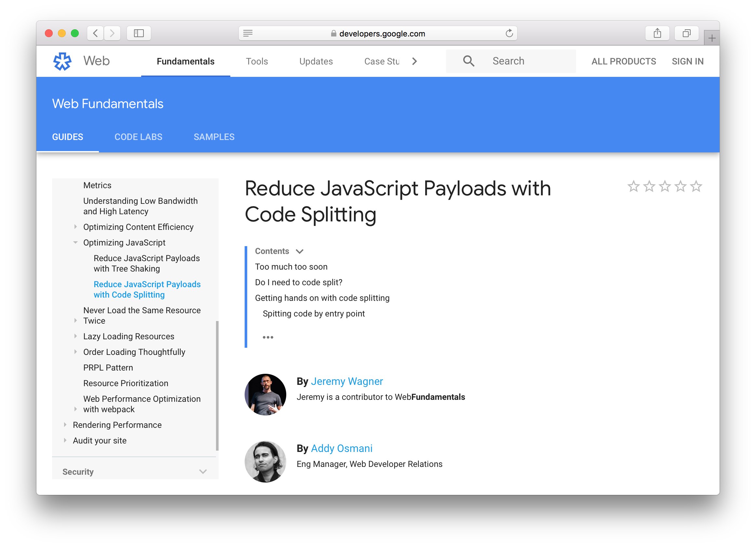This screenshot has height=547, width=756.
Task: Expand Order Loading Thoughtfully arrow
Action: pyautogui.click(x=76, y=352)
